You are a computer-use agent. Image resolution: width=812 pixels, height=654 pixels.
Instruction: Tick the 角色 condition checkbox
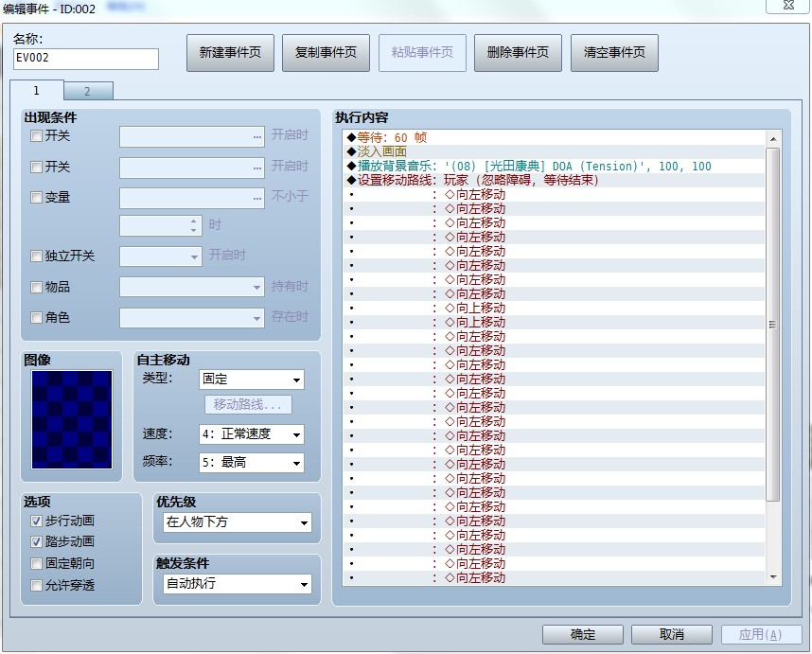pyautogui.click(x=36, y=317)
